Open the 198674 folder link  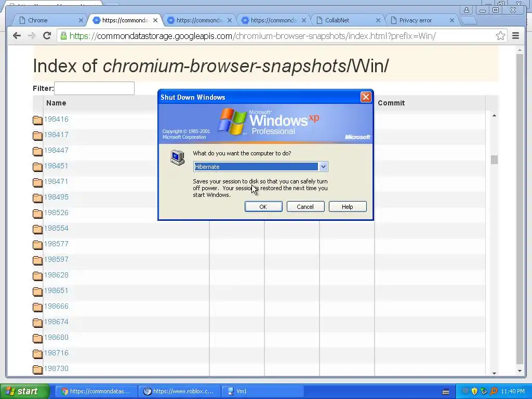pyautogui.click(x=56, y=322)
